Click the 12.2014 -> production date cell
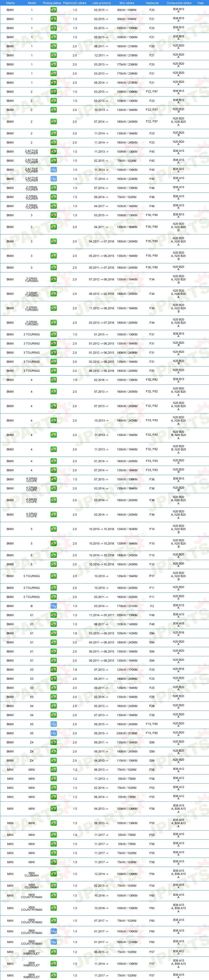 click(x=101, y=874)
